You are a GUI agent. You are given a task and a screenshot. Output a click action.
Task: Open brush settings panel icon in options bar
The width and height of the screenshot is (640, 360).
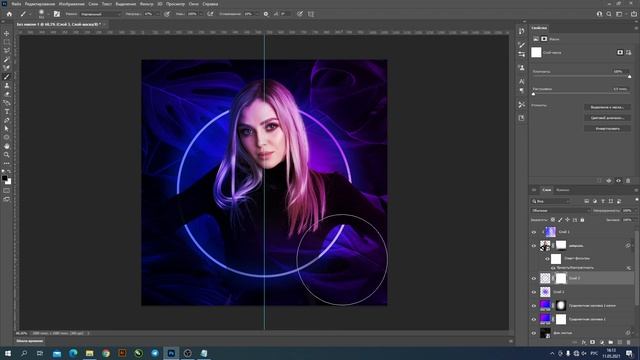(56, 14)
